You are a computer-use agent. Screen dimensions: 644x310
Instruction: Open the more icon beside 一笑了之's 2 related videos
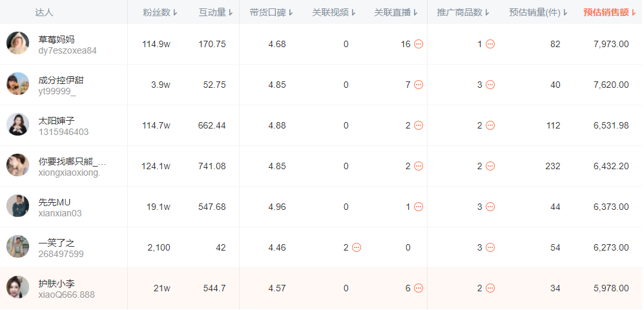357,247
